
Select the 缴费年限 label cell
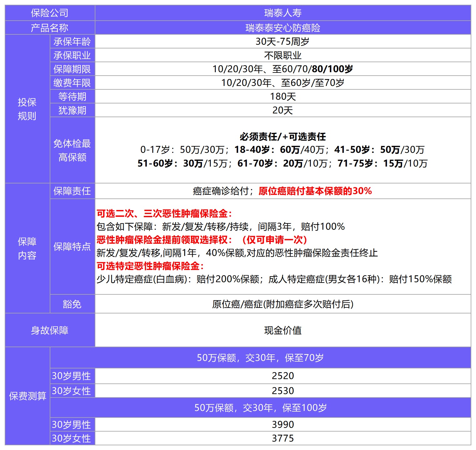[72, 83]
